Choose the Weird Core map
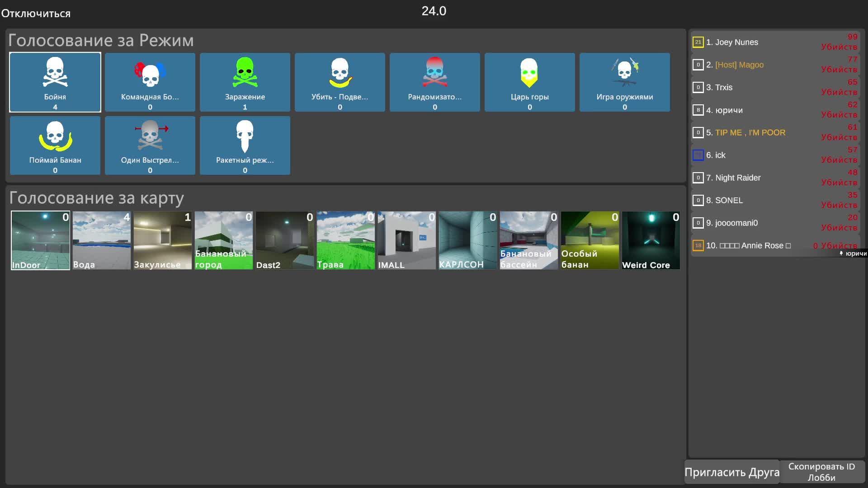 (x=651, y=240)
